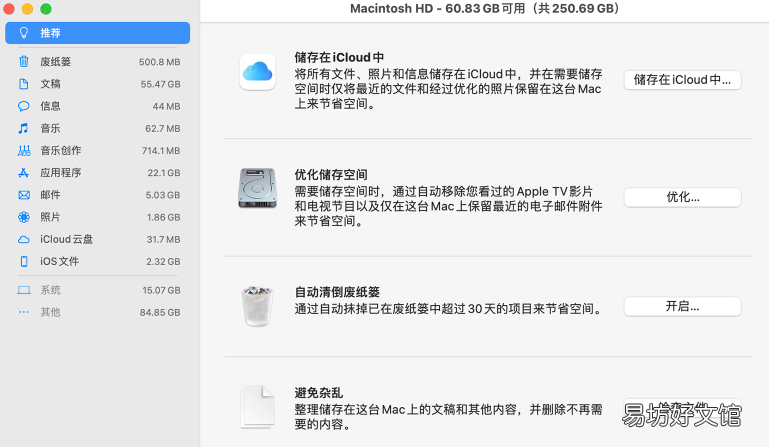Viewport: 769px width, 447px height.
Task: Click the full trash bin icon for 自动清倒废纸篓
Action: tap(257, 306)
